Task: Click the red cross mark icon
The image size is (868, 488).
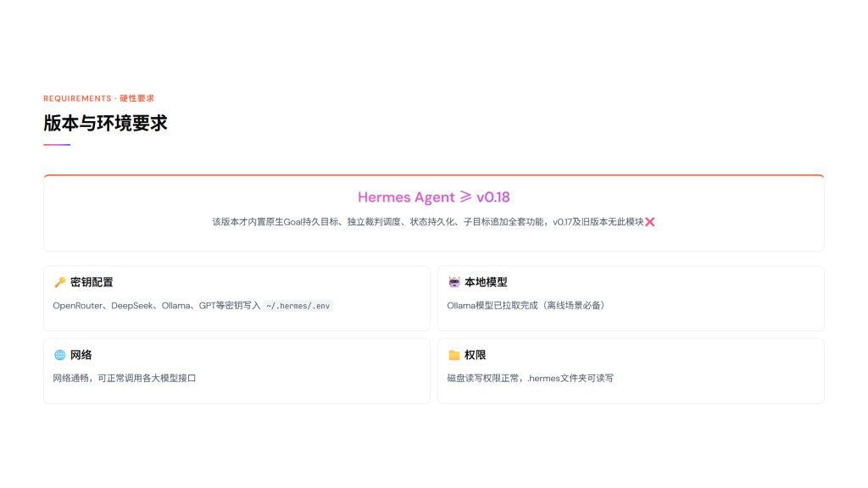Action: pos(650,222)
